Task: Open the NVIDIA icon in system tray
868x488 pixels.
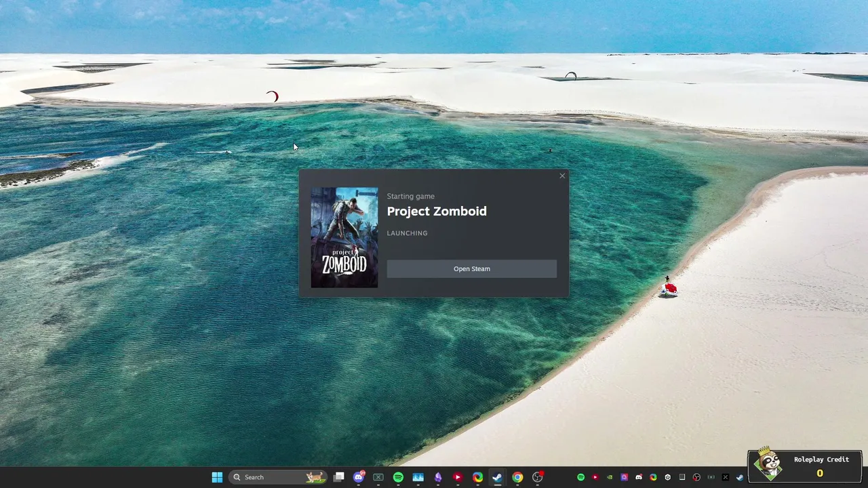Action: click(610, 477)
